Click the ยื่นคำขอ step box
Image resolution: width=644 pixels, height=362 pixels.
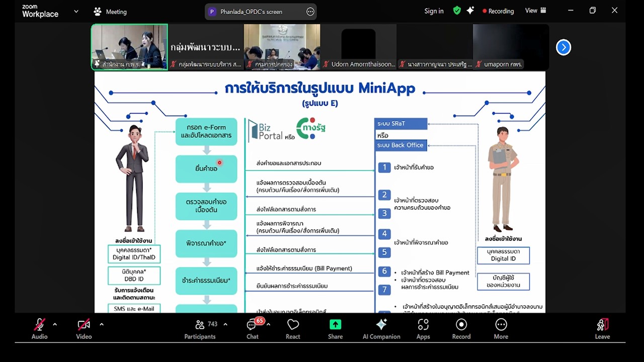206,169
